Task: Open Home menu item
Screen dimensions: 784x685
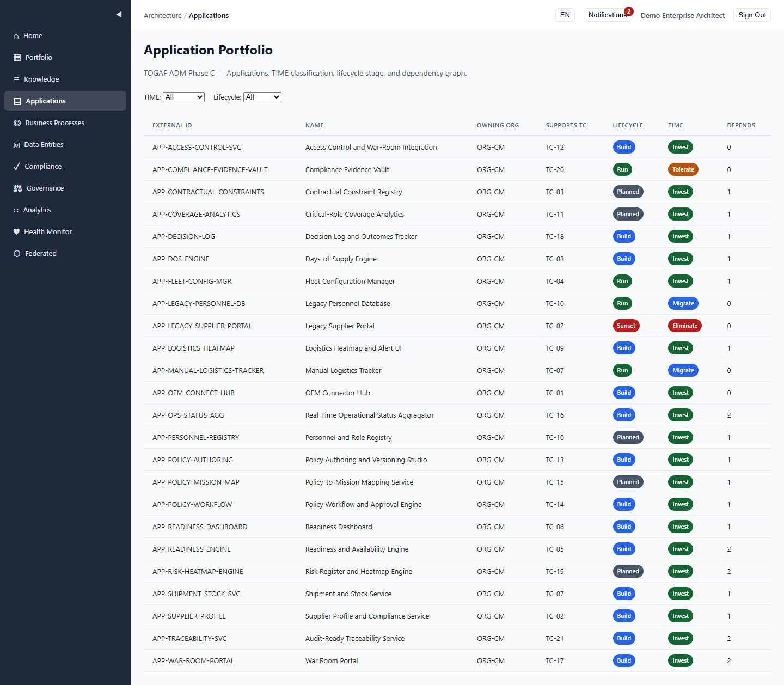Action: coord(65,36)
